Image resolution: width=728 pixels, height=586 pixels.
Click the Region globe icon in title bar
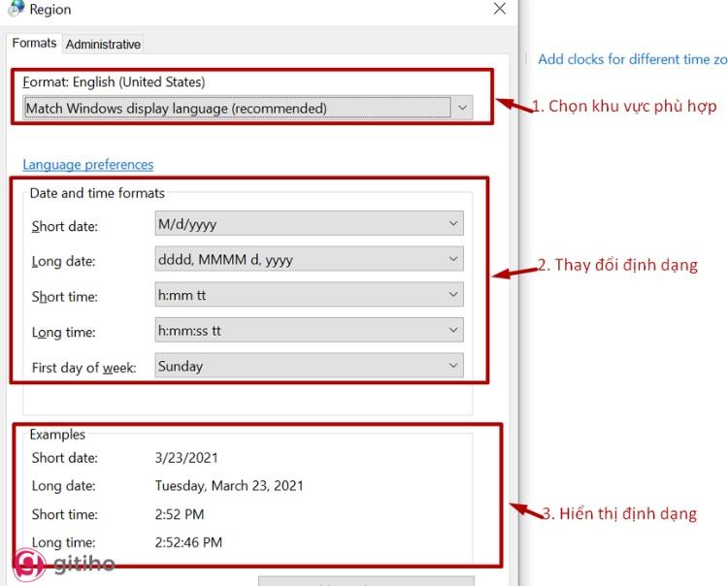(x=17, y=9)
